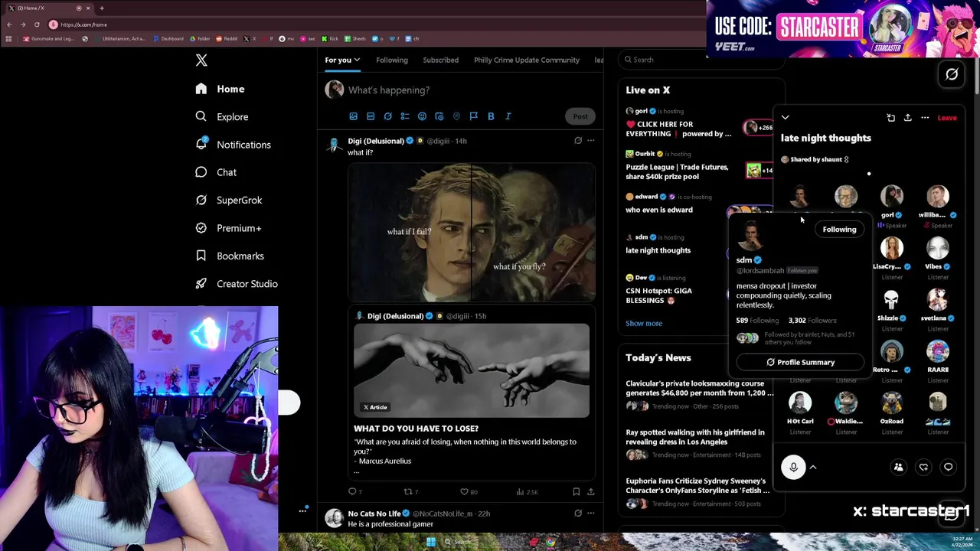Open gorl's CLICK HERE FOR EVERYTHING space
This screenshot has width=980, height=551.
click(678, 129)
